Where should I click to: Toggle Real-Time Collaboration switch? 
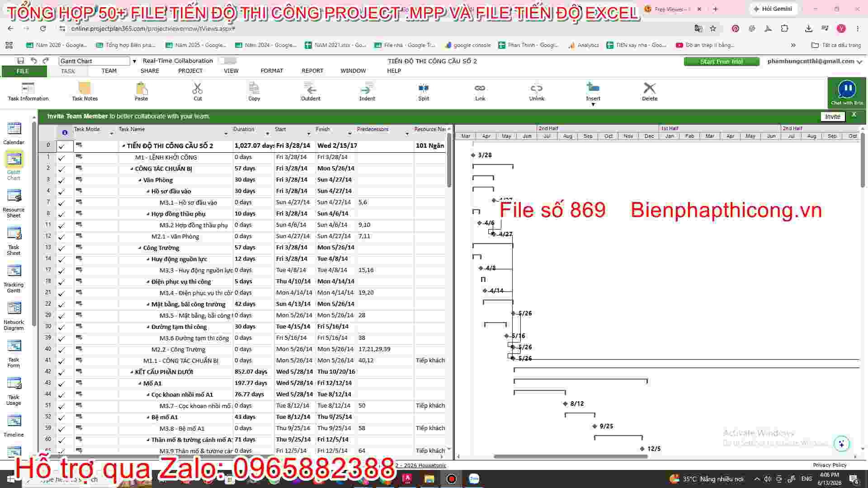tap(227, 61)
